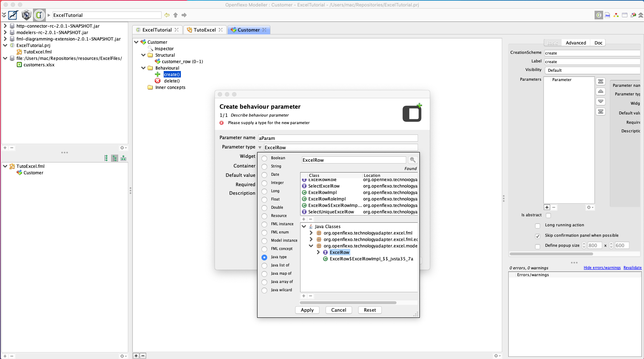Screen dimensions: 644x359
Task: Collapse the ExcelTutorial.prj node
Action: pyautogui.click(x=5, y=45)
